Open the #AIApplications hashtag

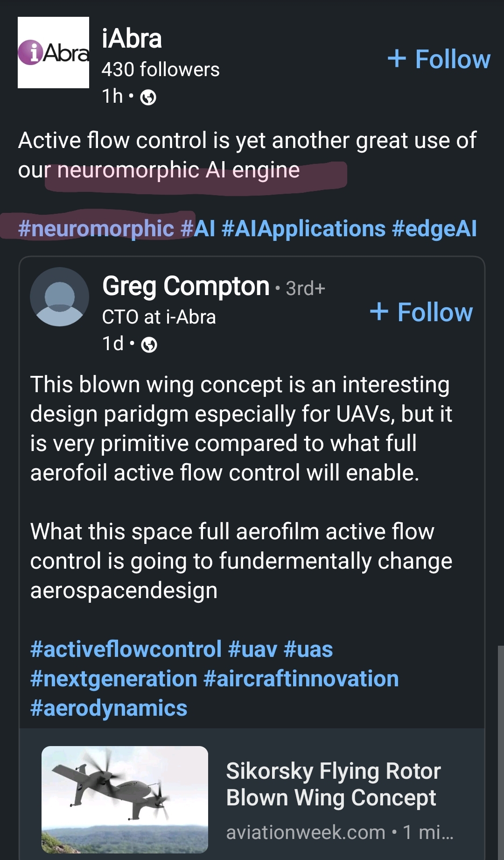(304, 229)
